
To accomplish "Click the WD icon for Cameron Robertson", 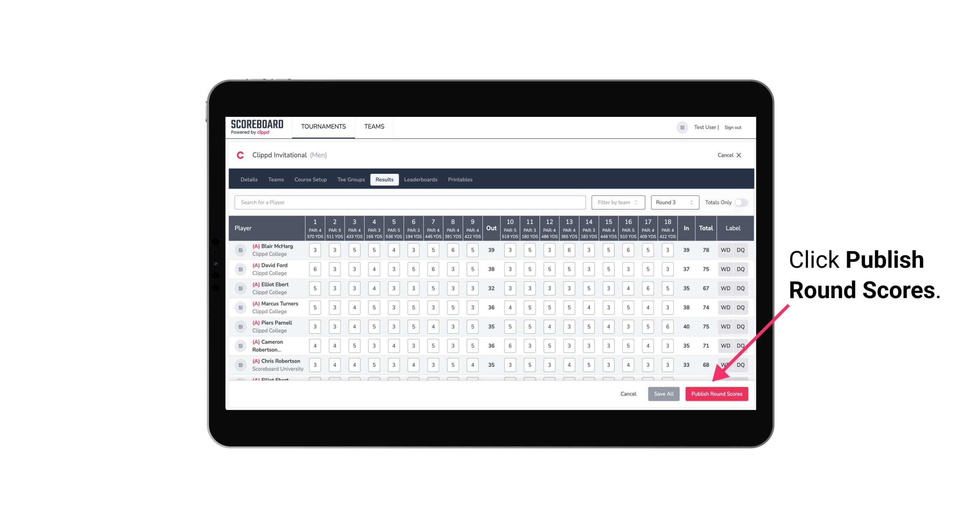I will click(x=724, y=344).
